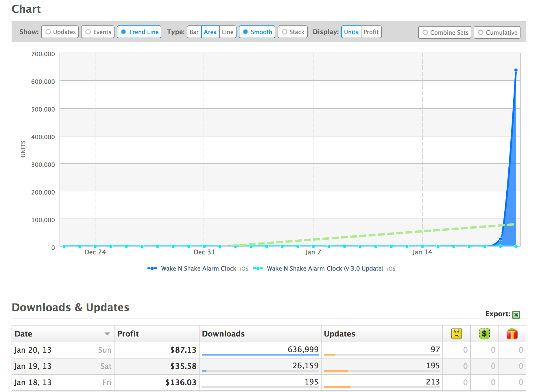Click the yellow sad face column icon
539x392 pixels.
coord(457,334)
